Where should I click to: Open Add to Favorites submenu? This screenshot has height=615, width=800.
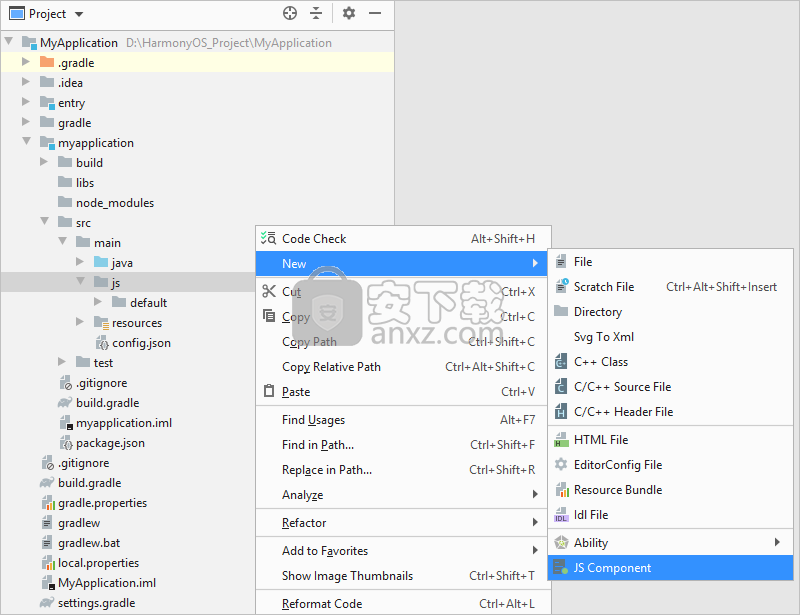click(x=403, y=551)
